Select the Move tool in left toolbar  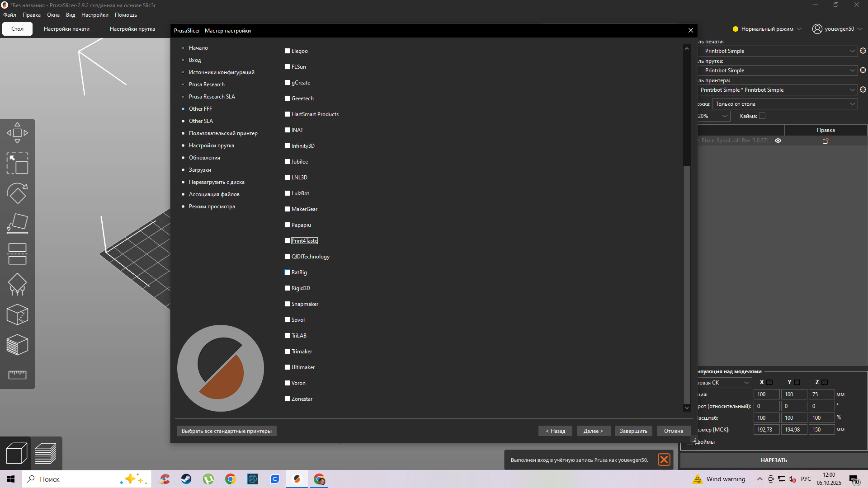pos(17,133)
